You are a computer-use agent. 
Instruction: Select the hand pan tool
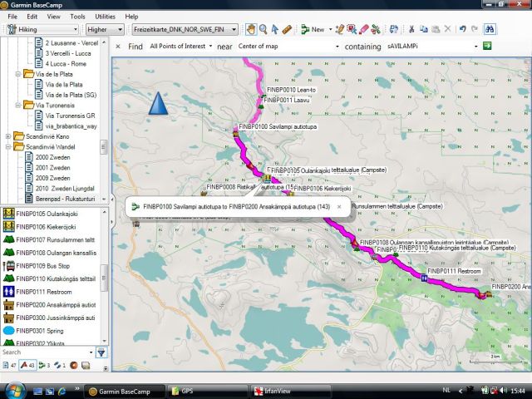tap(249, 29)
